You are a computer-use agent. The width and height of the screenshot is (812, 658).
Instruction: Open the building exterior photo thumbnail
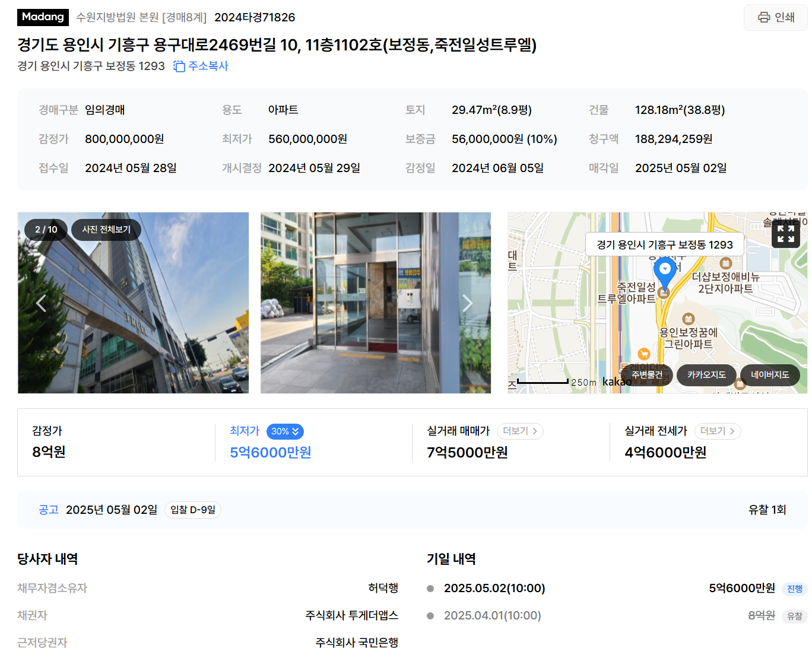[133, 303]
